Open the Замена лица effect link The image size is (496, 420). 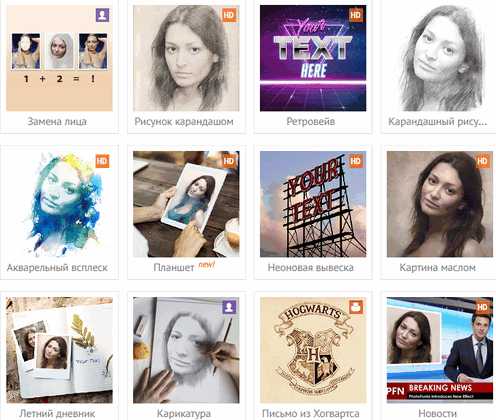point(57,122)
